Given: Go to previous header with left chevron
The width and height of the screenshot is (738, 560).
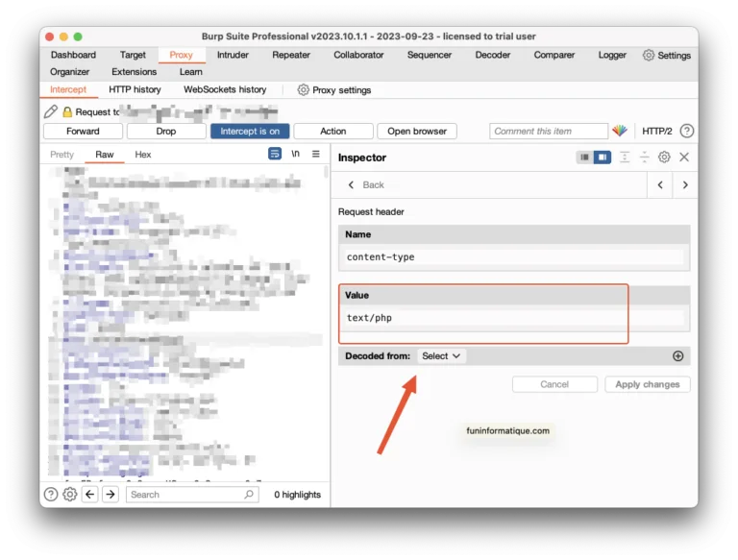Looking at the screenshot, I should click(660, 185).
